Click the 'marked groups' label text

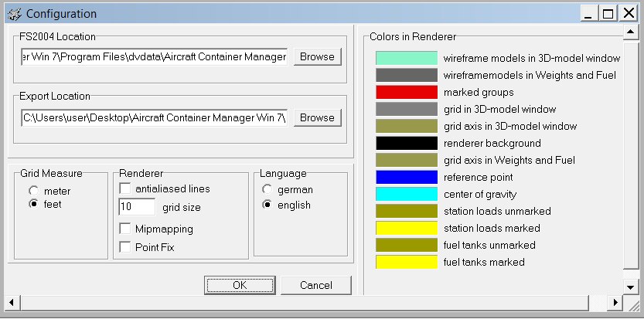coord(479,93)
